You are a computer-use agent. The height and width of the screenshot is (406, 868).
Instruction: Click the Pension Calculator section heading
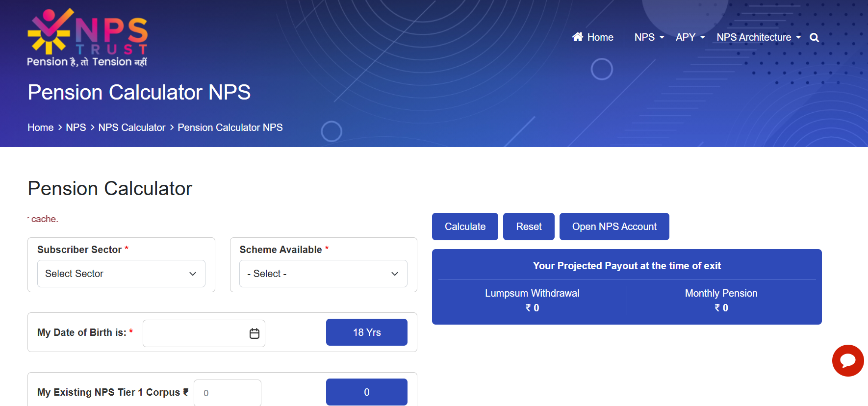(110, 189)
